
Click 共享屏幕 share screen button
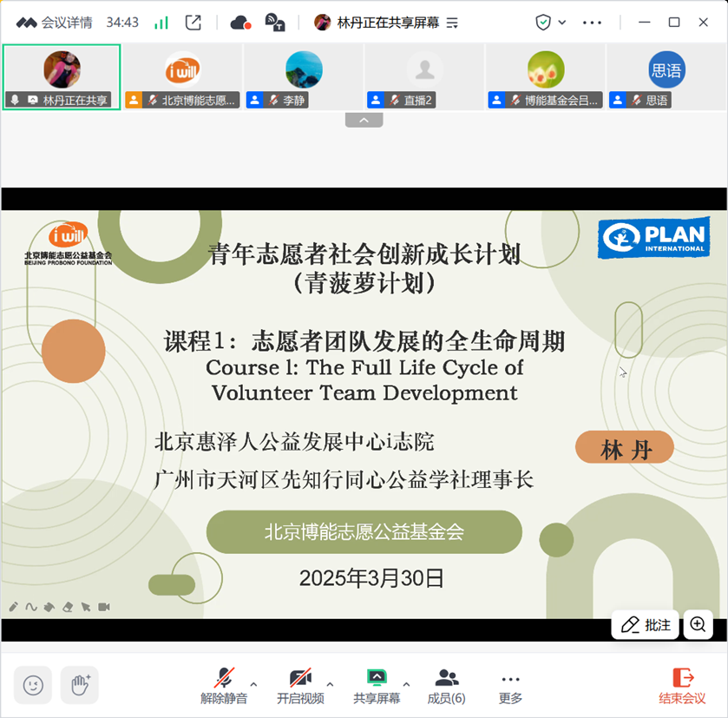point(377,686)
